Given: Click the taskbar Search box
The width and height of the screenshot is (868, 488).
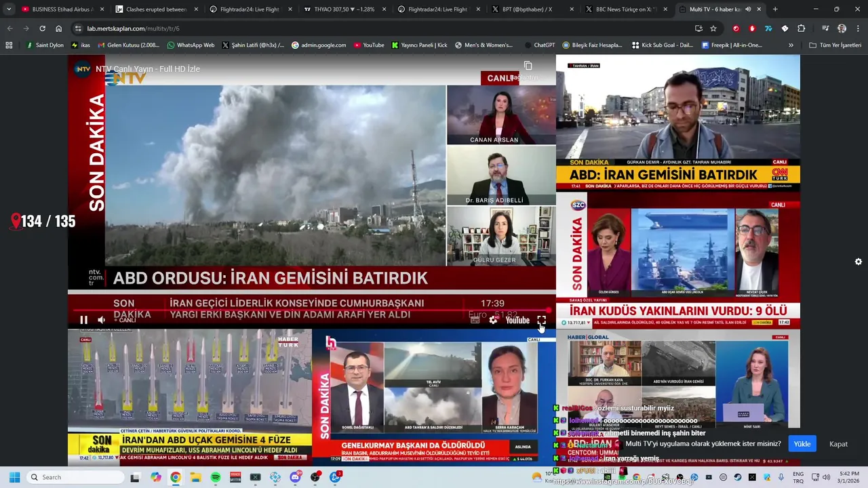Looking at the screenshot, I should coord(75,477).
